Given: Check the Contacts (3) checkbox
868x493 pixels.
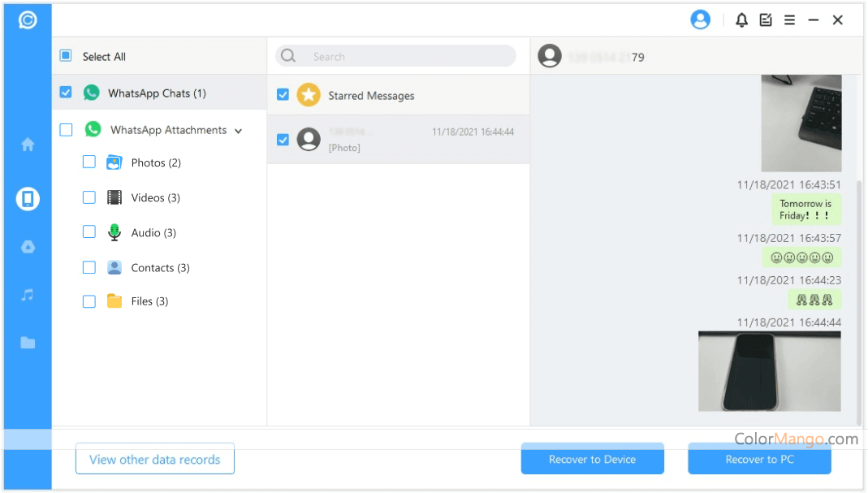Looking at the screenshot, I should pos(89,267).
